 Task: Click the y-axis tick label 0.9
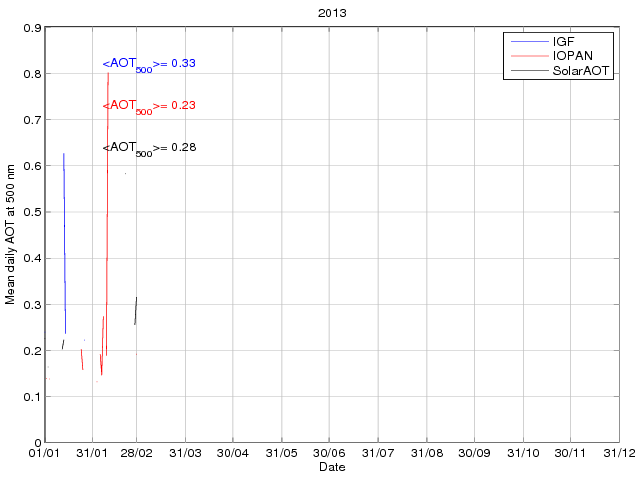pos(32,28)
